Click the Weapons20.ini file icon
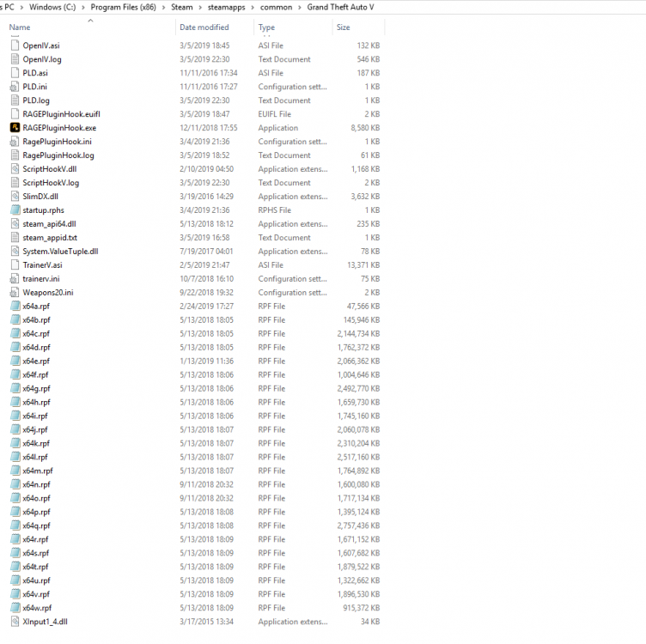 (x=15, y=292)
